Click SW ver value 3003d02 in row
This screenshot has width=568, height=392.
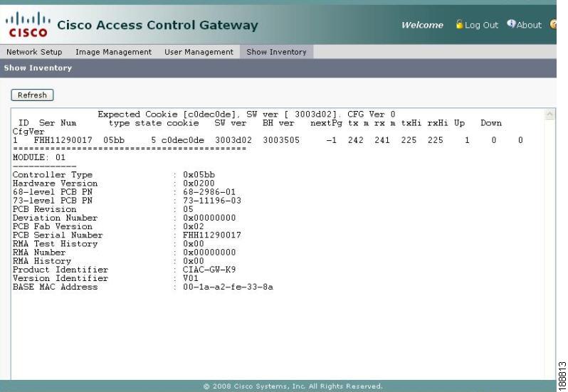[x=233, y=140]
